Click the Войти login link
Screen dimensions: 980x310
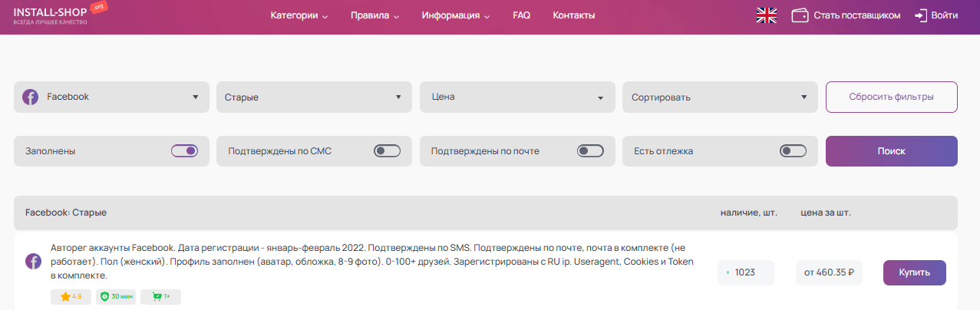tap(944, 15)
